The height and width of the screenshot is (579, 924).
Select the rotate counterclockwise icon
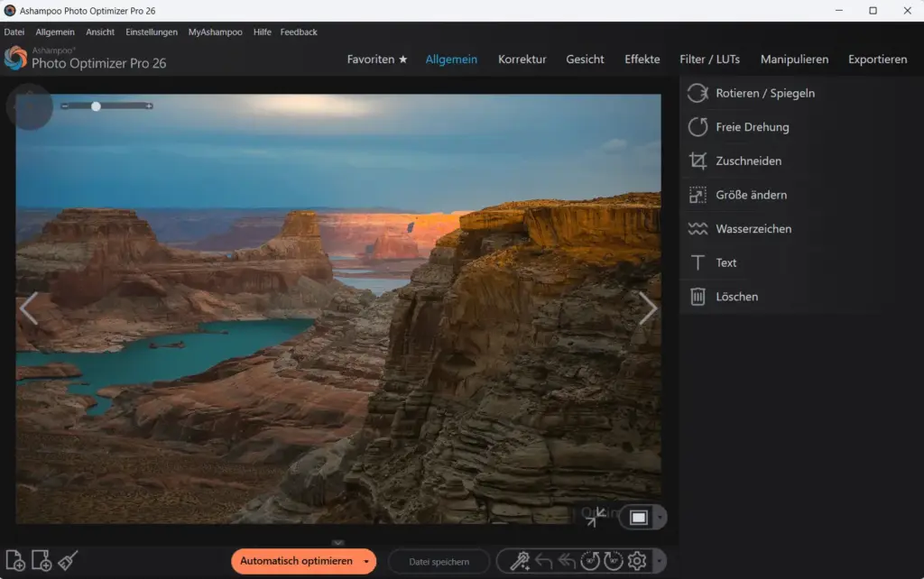tap(589, 560)
